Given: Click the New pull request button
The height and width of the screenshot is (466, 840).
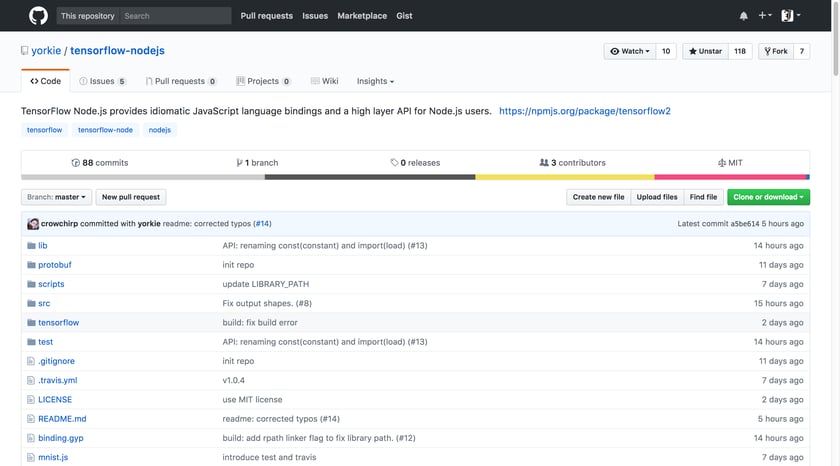Looking at the screenshot, I should 131,197.
